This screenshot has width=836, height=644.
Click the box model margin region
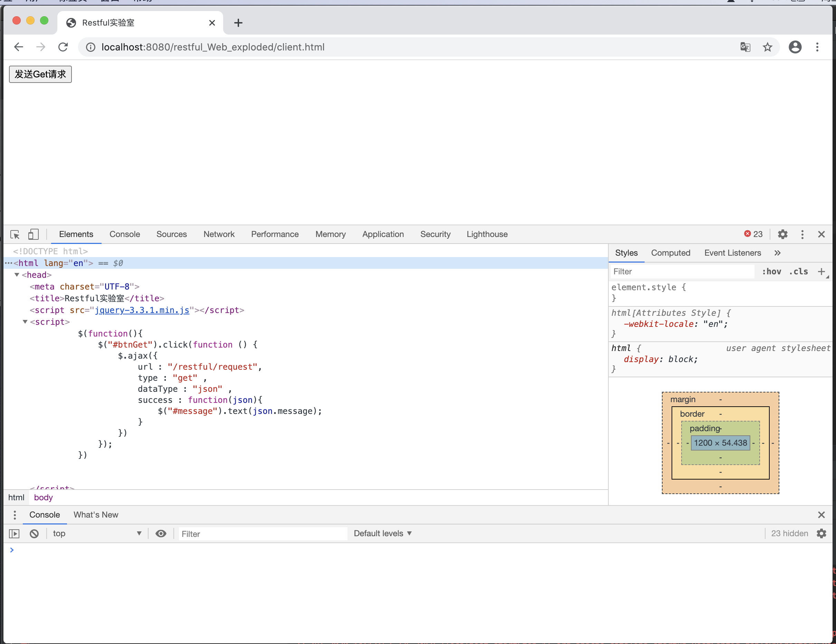point(683,399)
